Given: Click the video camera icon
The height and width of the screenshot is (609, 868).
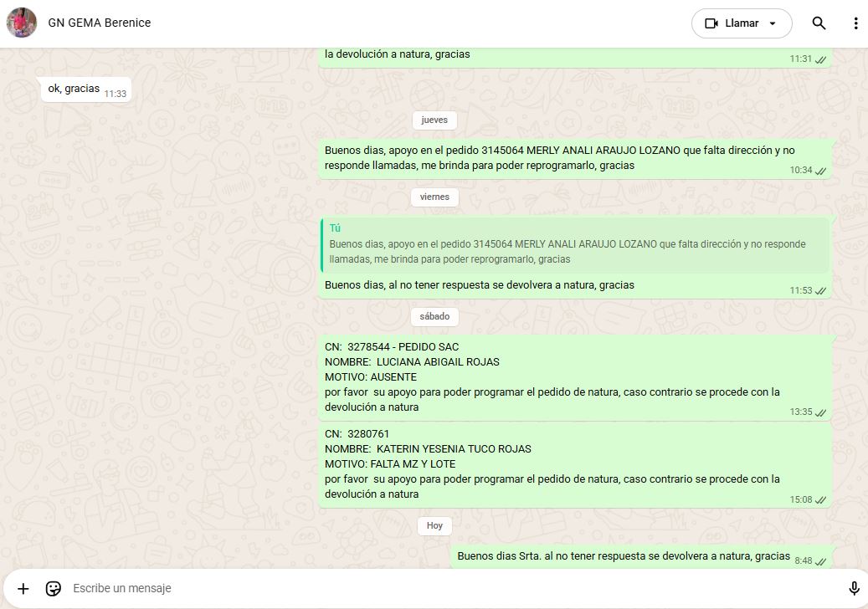Looking at the screenshot, I should pyautogui.click(x=712, y=23).
